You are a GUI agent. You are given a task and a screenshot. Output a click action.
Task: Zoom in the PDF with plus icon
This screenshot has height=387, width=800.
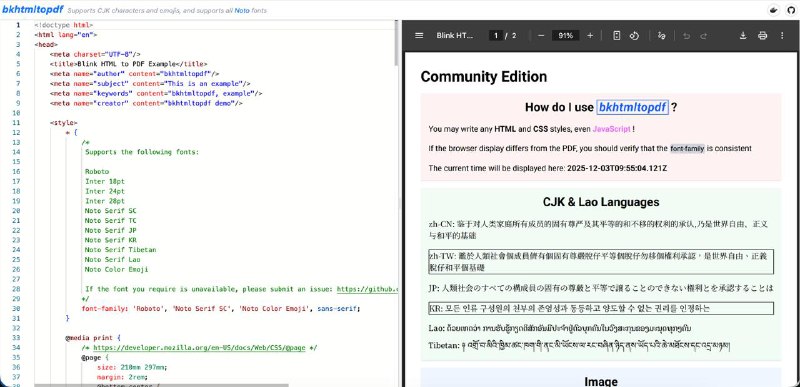(x=590, y=36)
